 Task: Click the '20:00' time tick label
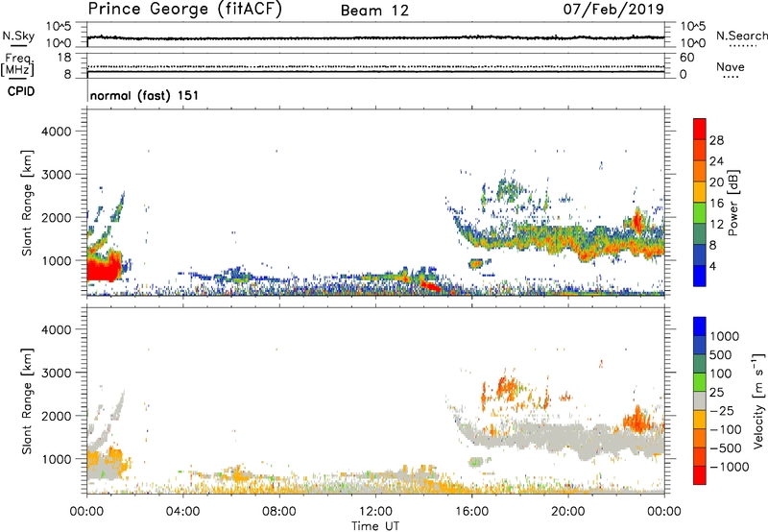568,512
